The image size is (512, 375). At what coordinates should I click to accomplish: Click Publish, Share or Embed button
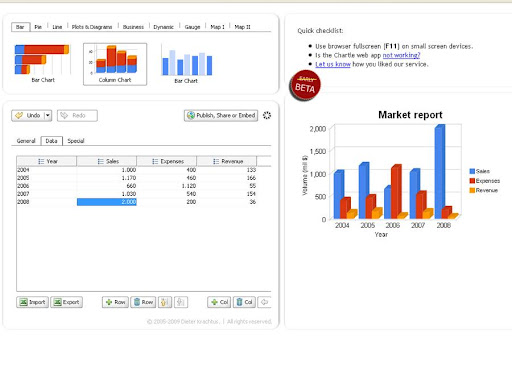click(221, 115)
